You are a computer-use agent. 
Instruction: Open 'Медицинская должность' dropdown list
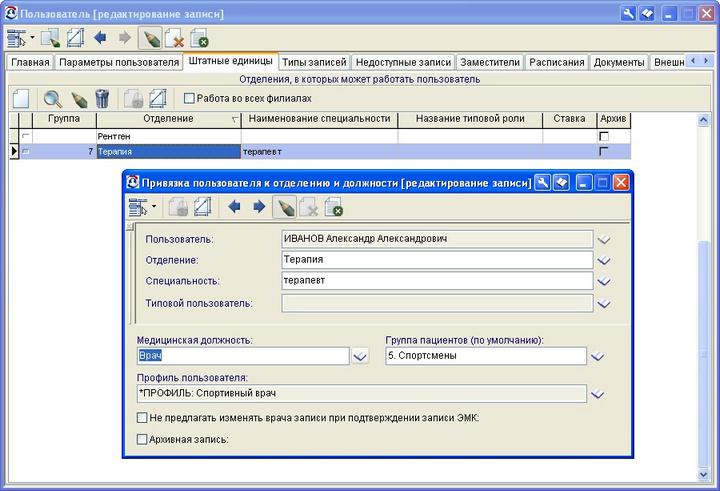(x=360, y=357)
